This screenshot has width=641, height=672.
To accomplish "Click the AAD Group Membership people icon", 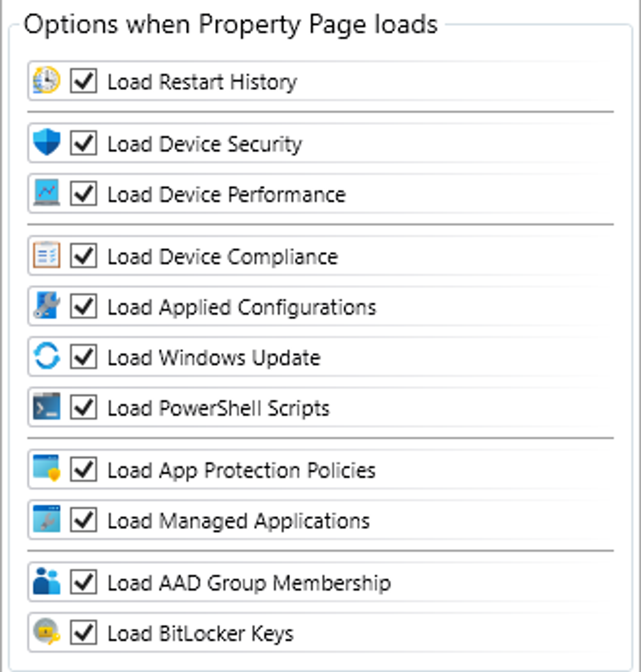I will click(x=46, y=581).
